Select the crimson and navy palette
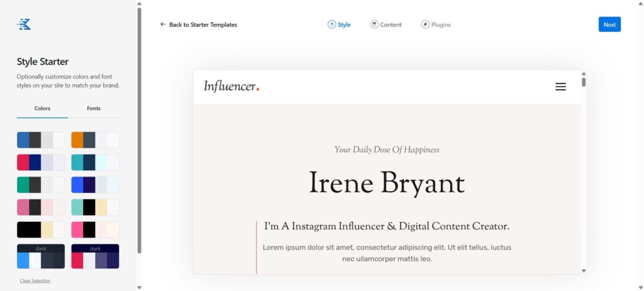This screenshot has height=291, width=644. click(x=41, y=163)
